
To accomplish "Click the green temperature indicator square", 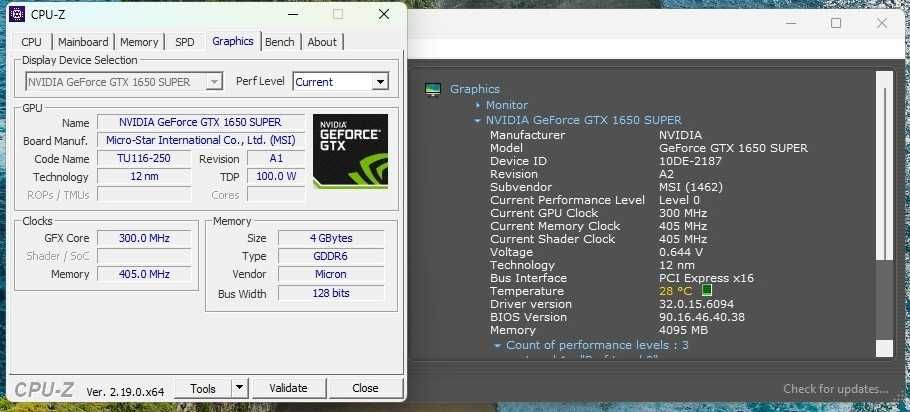I will point(706,290).
